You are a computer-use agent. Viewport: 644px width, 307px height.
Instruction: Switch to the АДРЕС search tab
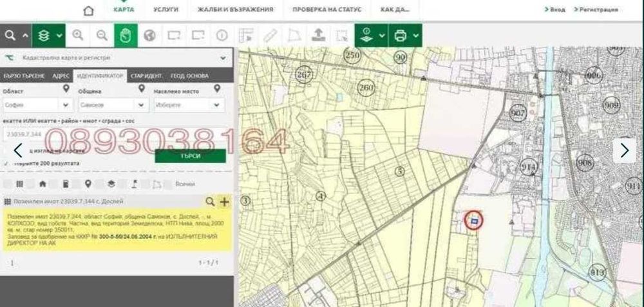tap(61, 75)
